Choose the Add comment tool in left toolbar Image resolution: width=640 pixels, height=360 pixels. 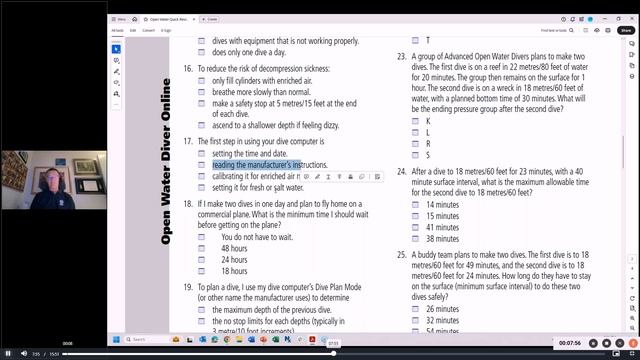click(x=116, y=60)
